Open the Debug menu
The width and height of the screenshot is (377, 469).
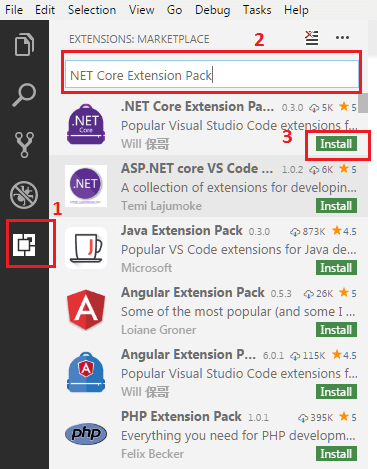(x=213, y=10)
